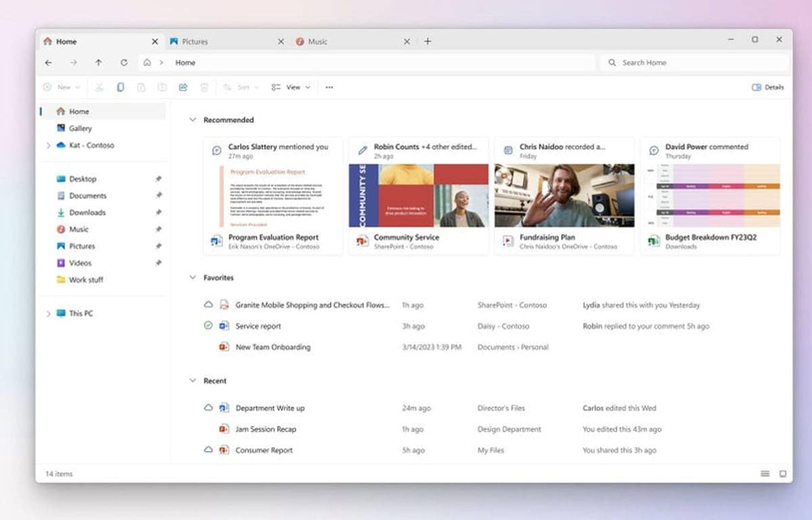Click the pin icon next to Desktop

(158, 179)
